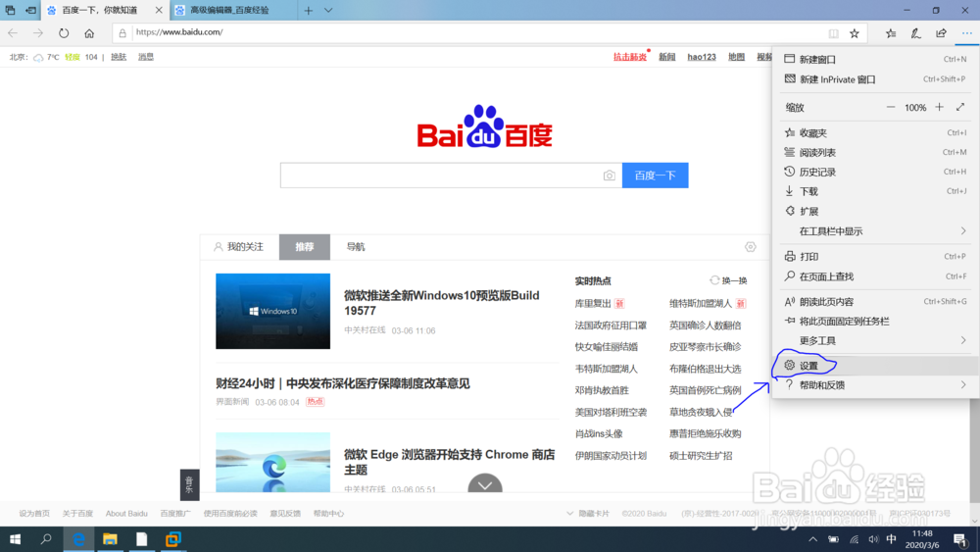Select 在页面上查找 menu item
980x552 pixels.
[x=875, y=276]
